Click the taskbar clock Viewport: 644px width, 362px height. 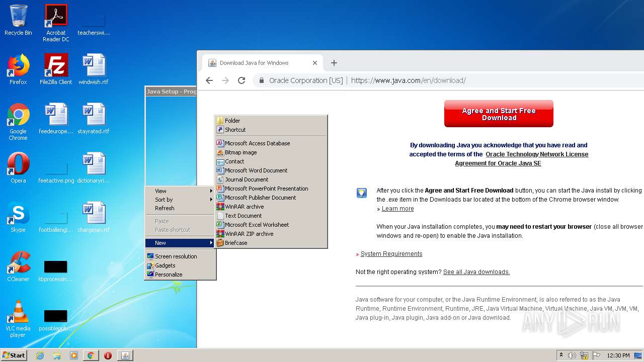click(x=618, y=355)
